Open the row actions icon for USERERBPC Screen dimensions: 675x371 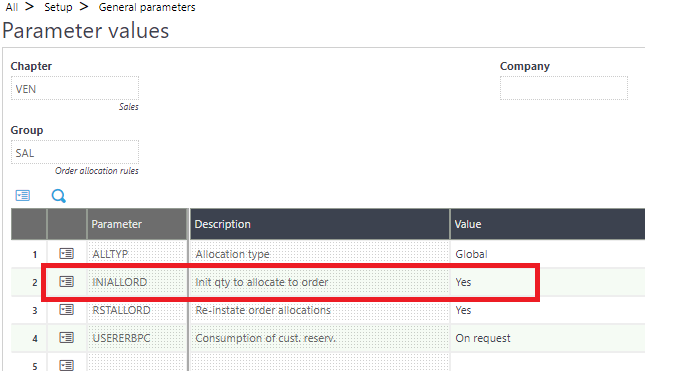[66, 338]
